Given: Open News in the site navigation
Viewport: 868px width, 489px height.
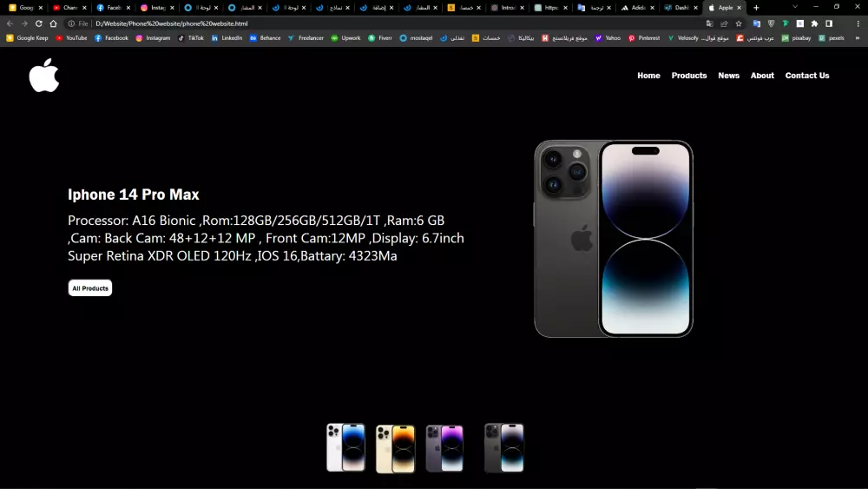Looking at the screenshot, I should [728, 76].
